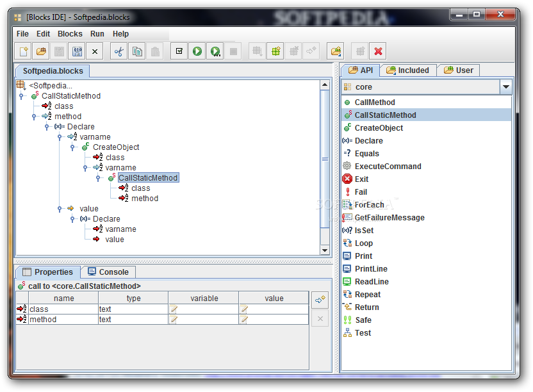The width and height of the screenshot is (533, 392).
Task: Click the greyed-out add parameter arrow toolbar icon
Action: [311, 51]
